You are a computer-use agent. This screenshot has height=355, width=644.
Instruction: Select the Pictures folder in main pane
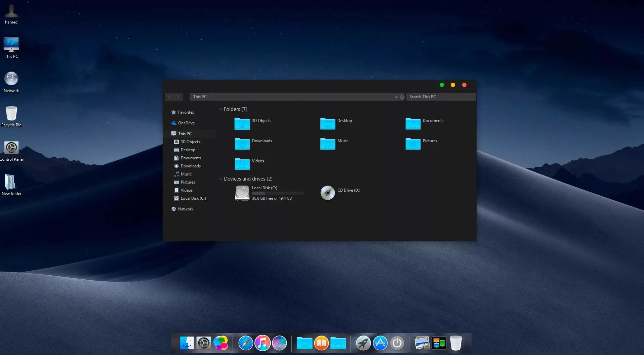(421, 144)
